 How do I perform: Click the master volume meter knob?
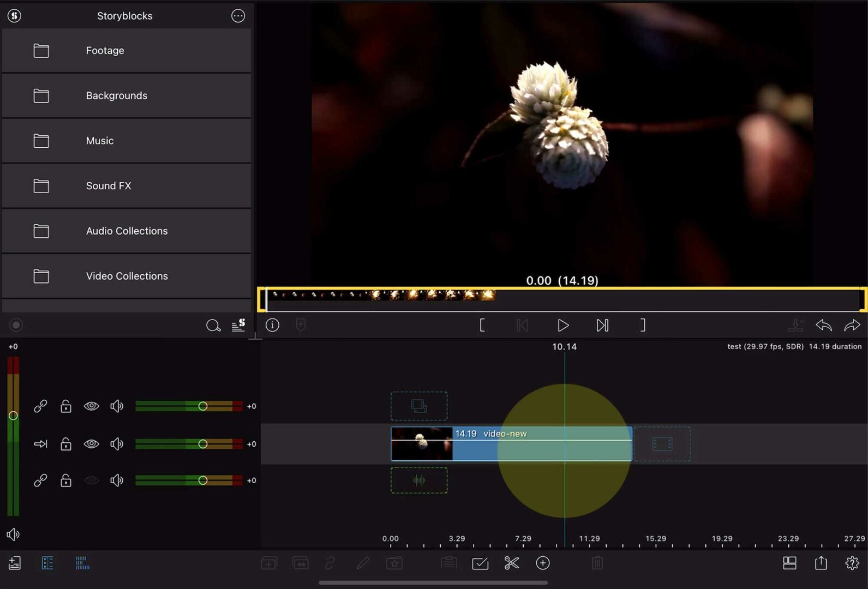(x=13, y=416)
